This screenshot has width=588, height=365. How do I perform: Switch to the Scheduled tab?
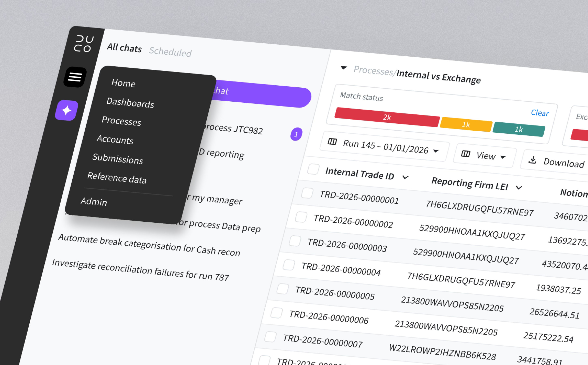170,52
